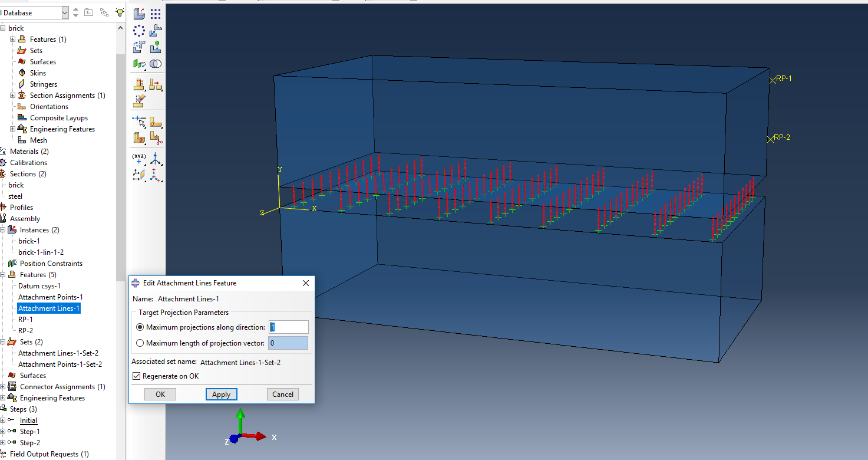Toggle the Regenerate on OK checkbox
The width and height of the screenshot is (868, 460).
tap(137, 376)
